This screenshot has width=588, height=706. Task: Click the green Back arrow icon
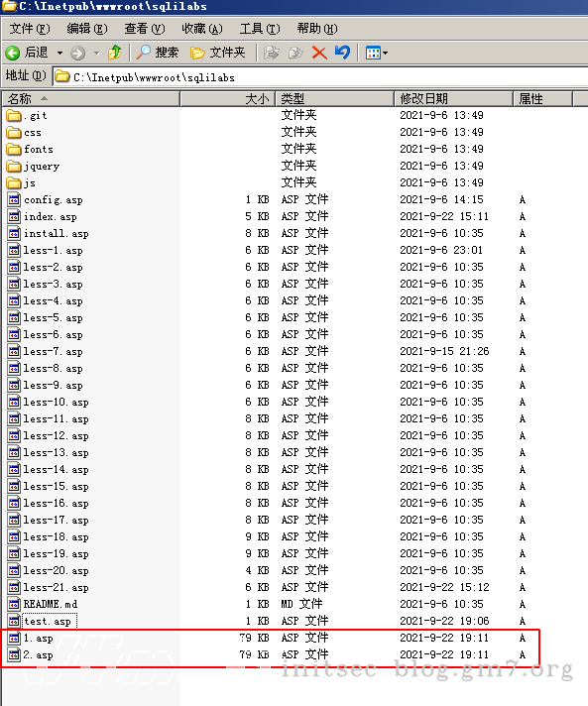[13, 53]
